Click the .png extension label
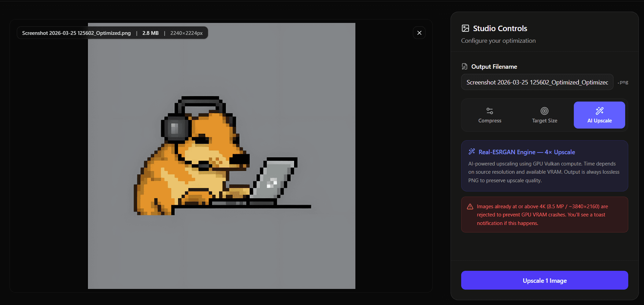Image resolution: width=644 pixels, height=305 pixels. (623, 82)
